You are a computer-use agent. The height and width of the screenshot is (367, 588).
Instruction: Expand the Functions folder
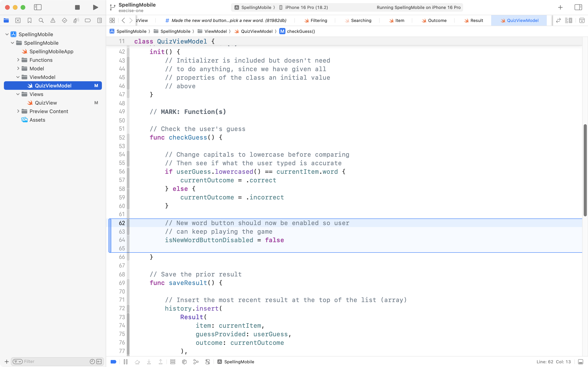(x=18, y=60)
